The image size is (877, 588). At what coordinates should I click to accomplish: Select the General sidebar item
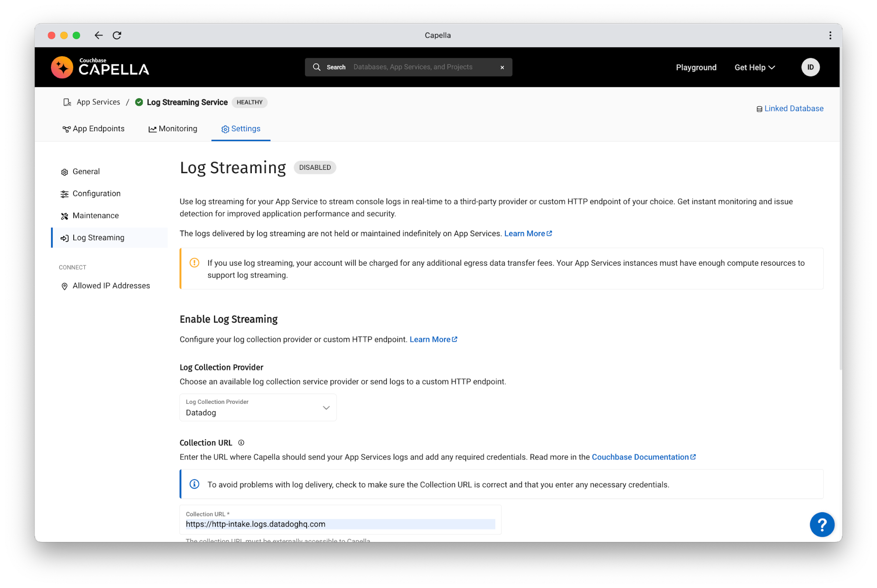86,171
